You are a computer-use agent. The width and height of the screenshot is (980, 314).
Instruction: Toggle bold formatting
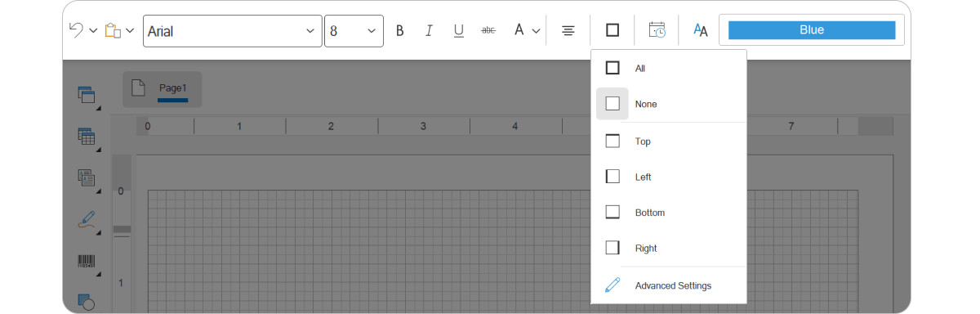pyautogui.click(x=400, y=30)
